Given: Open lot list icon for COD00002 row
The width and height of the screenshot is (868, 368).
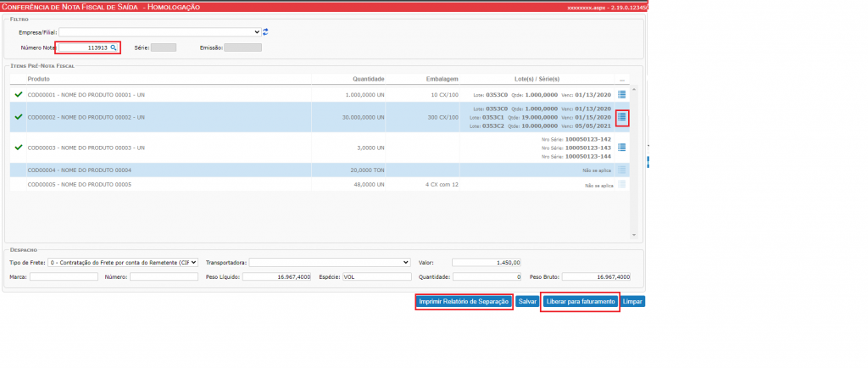Looking at the screenshot, I should point(621,117).
